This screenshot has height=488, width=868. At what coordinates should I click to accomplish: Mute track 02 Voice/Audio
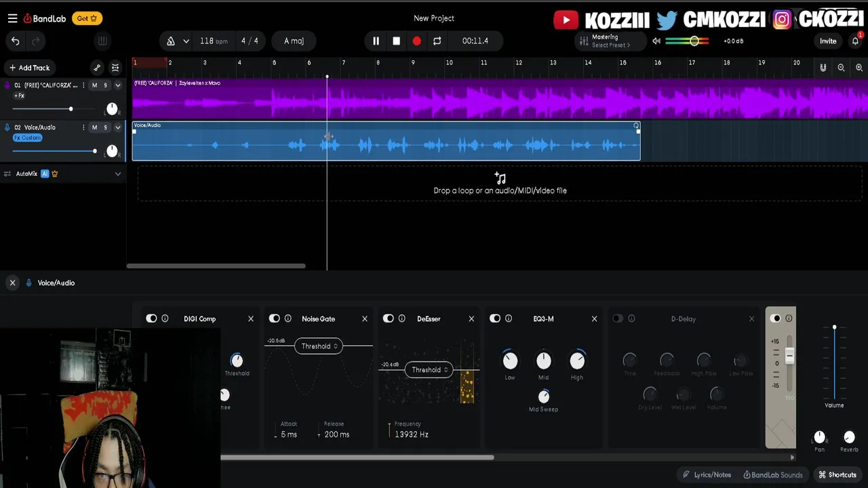click(94, 127)
